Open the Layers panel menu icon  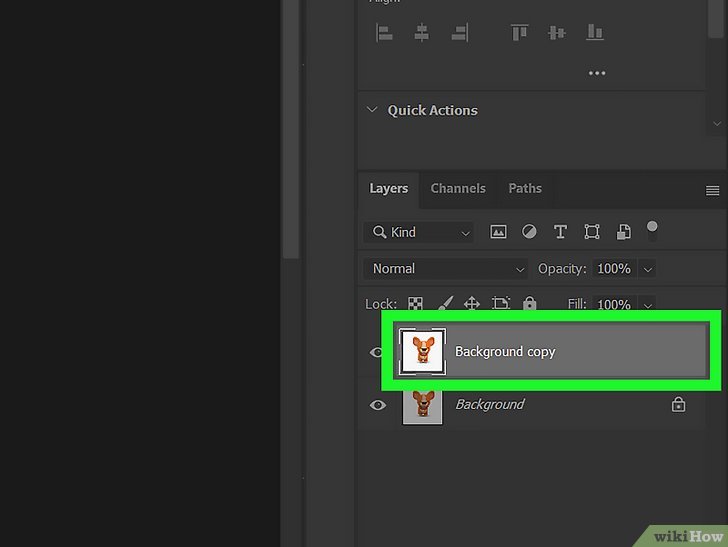(x=712, y=190)
